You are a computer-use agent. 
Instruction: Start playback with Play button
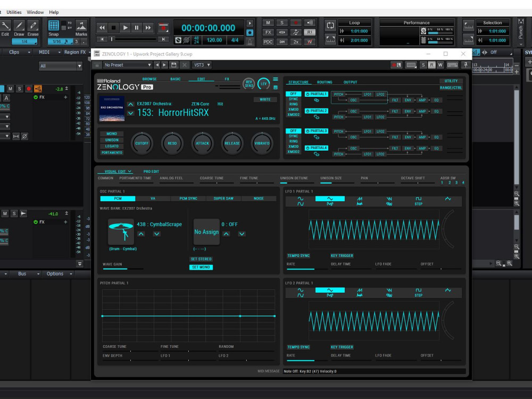[125, 28]
